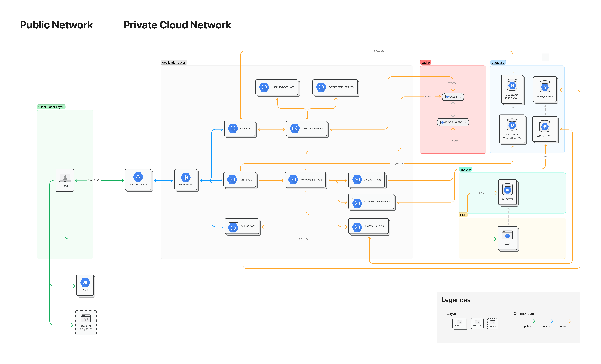Image resolution: width=601 pixels, height=364 pixels.
Task: Click the Storage label tag
Action: [x=465, y=169]
